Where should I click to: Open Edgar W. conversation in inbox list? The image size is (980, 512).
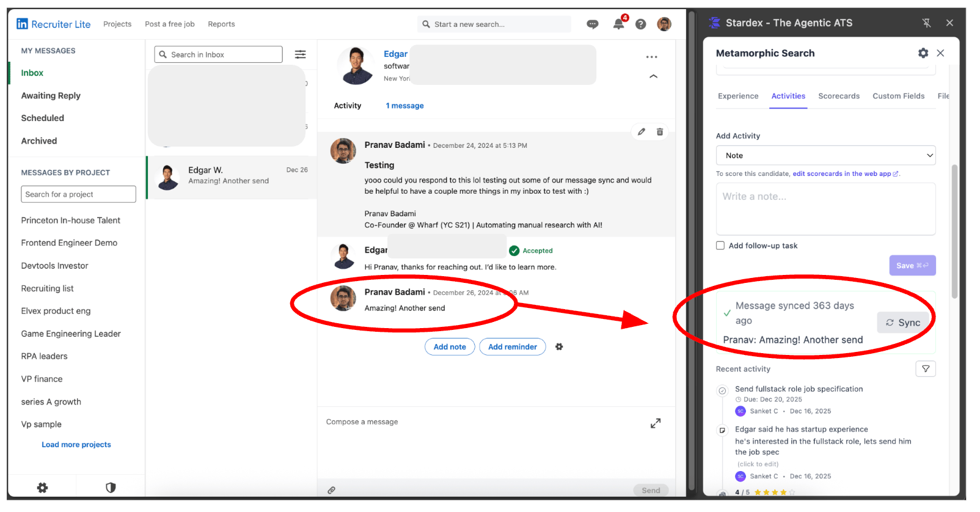click(232, 177)
